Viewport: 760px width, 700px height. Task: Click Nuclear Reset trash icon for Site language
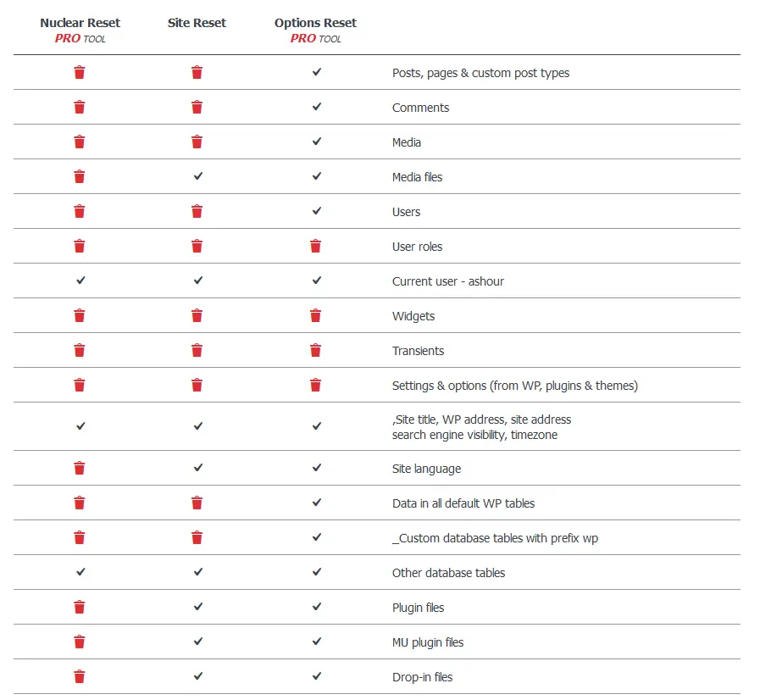(x=80, y=469)
